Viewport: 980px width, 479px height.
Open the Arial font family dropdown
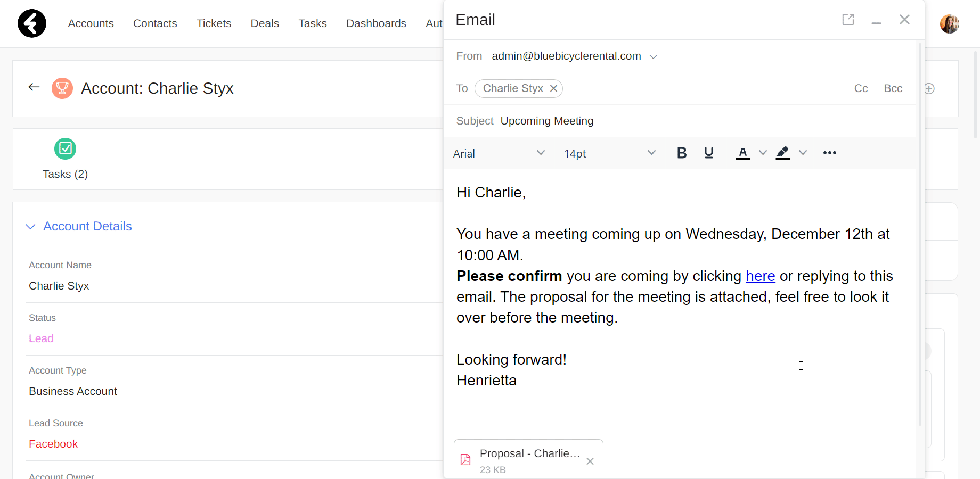pos(499,153)
